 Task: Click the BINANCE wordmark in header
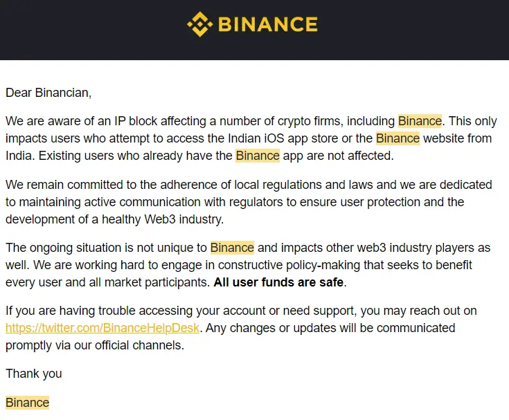(268, 24)
